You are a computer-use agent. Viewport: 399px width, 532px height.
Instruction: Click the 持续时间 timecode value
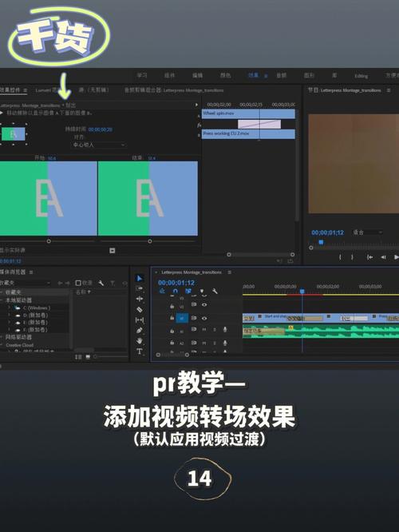(101, 129)
